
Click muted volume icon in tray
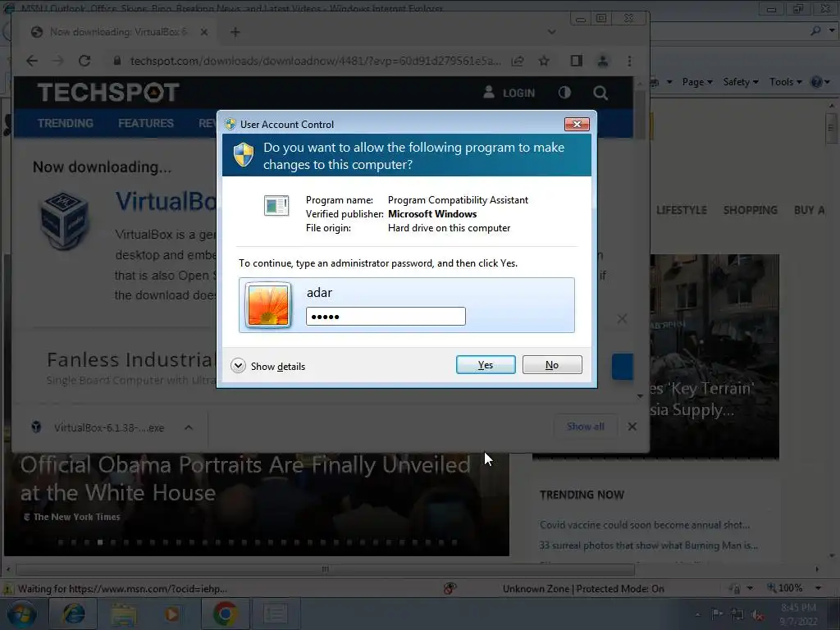pyautogui.click(x=757, y=614)
